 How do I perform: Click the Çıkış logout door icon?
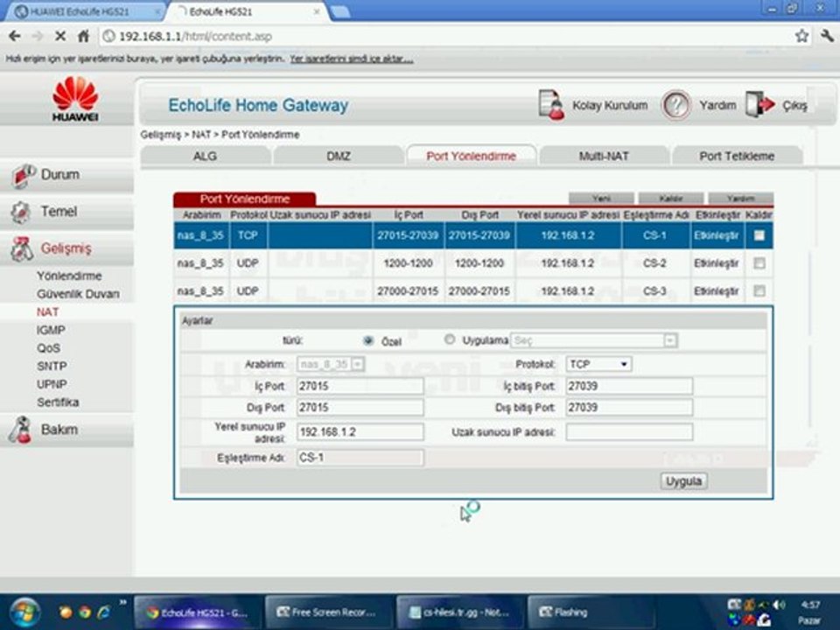(x=760, y=104)
